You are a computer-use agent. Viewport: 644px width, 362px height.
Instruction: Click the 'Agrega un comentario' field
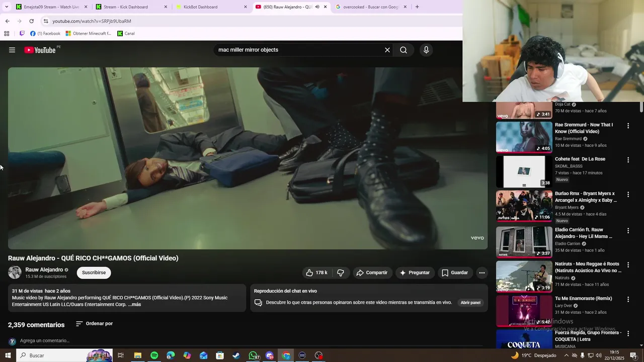pos(252,341)
